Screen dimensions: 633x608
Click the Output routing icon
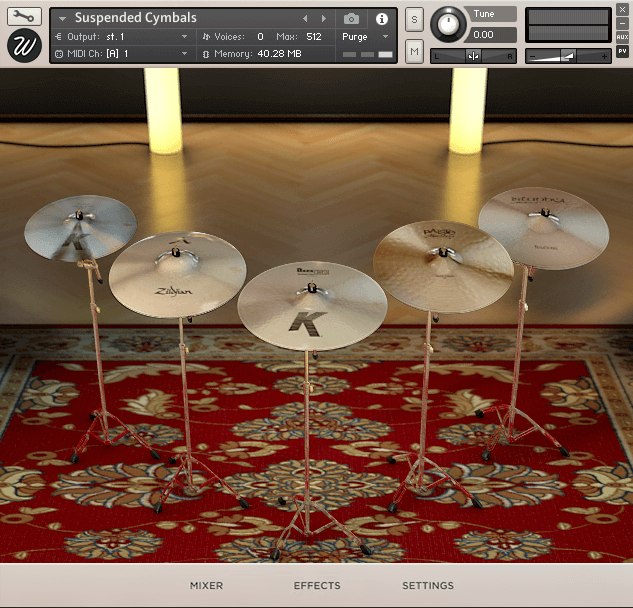click(x=59, y=37)
